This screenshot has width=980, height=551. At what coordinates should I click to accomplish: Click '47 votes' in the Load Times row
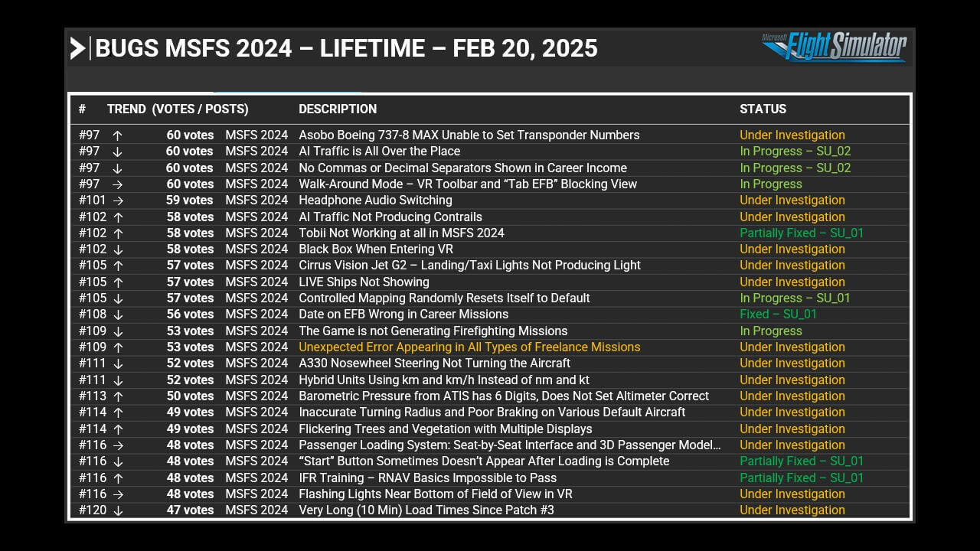[x=190, y=510]
